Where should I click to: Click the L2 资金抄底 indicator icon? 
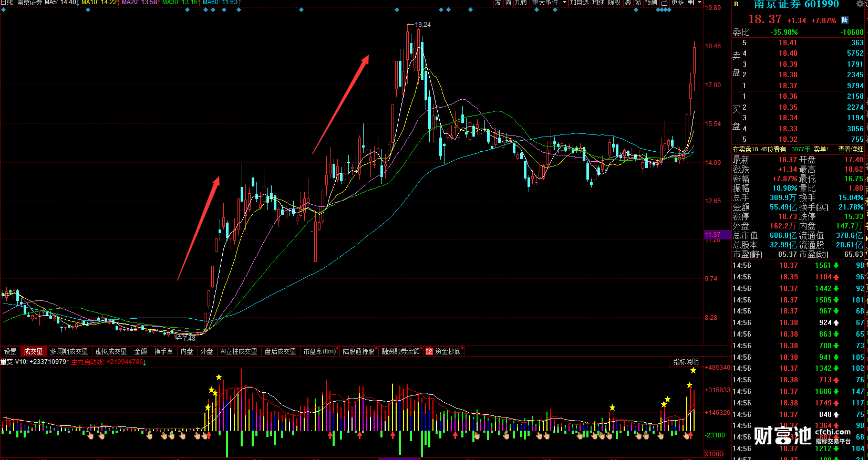[429, 351]
